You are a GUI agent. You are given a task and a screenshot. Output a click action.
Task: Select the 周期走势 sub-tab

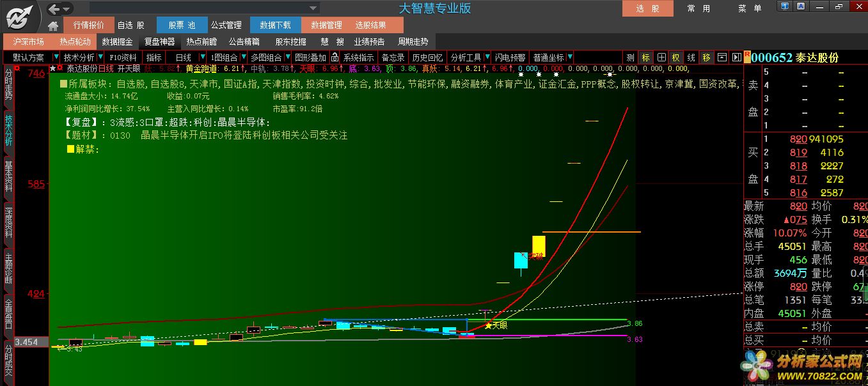coord(413,42)
